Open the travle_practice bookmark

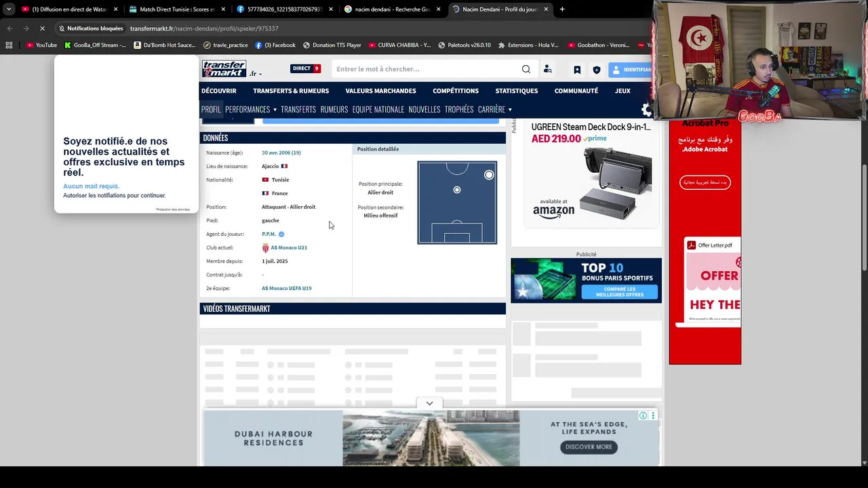tap(226, 45)
